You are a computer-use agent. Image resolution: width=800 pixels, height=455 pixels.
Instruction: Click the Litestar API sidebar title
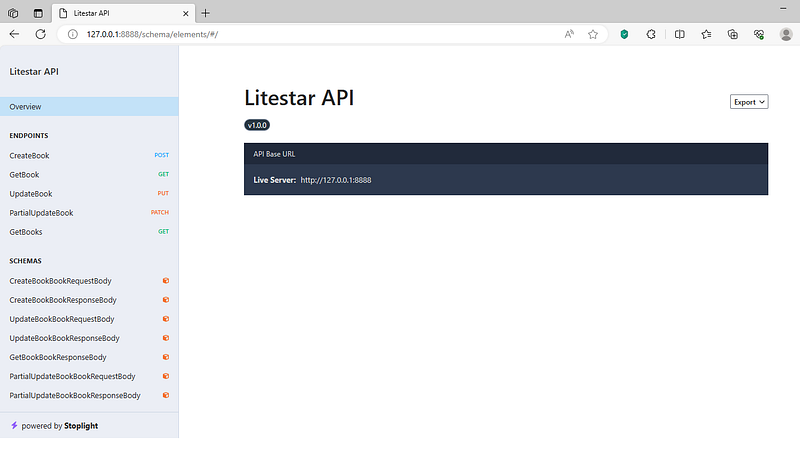(34, 71)
